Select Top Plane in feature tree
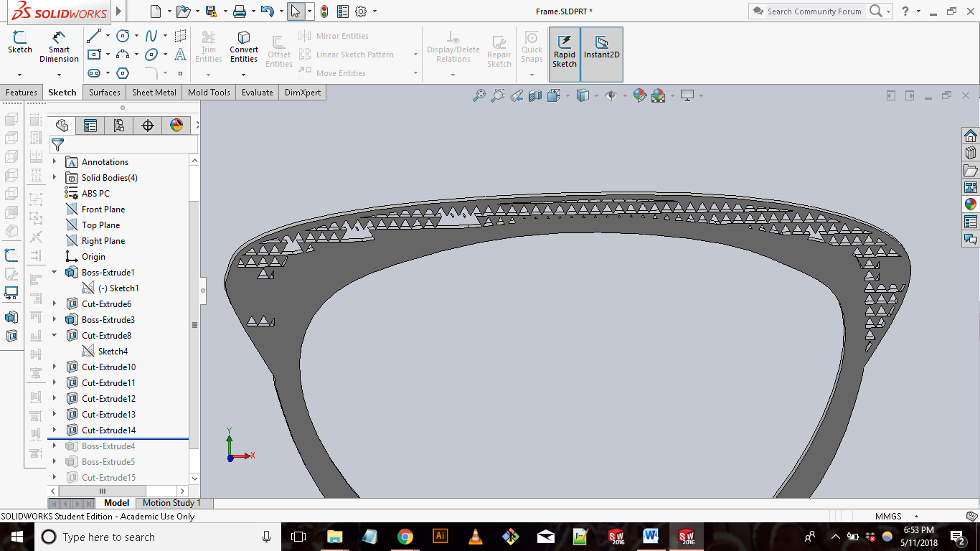The height and width of the screenshot is (551, 980). tap(100, 225)
